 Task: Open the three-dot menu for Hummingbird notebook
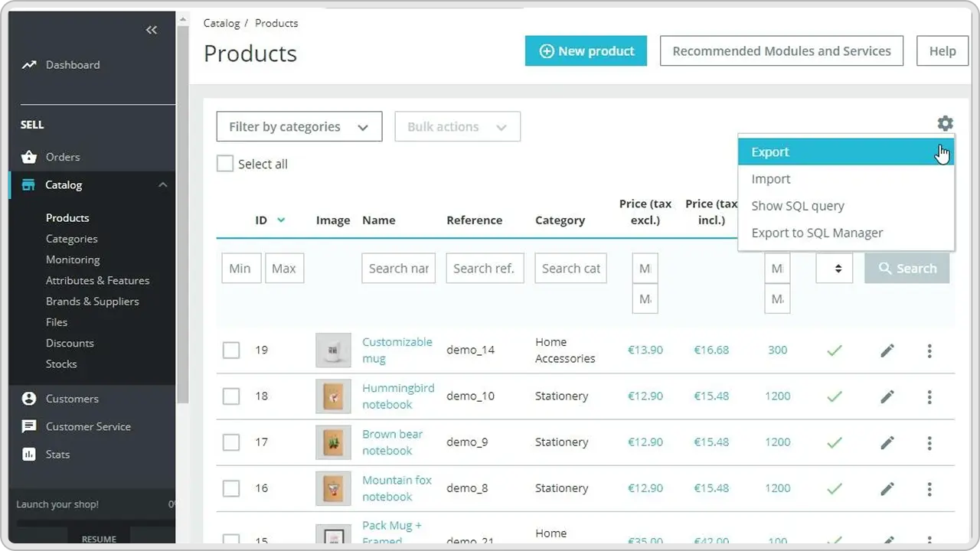[x=929, y=396]
